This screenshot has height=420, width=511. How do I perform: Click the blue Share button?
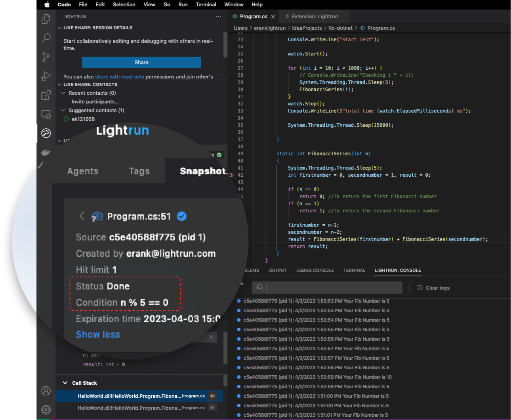tap(141, 62)
